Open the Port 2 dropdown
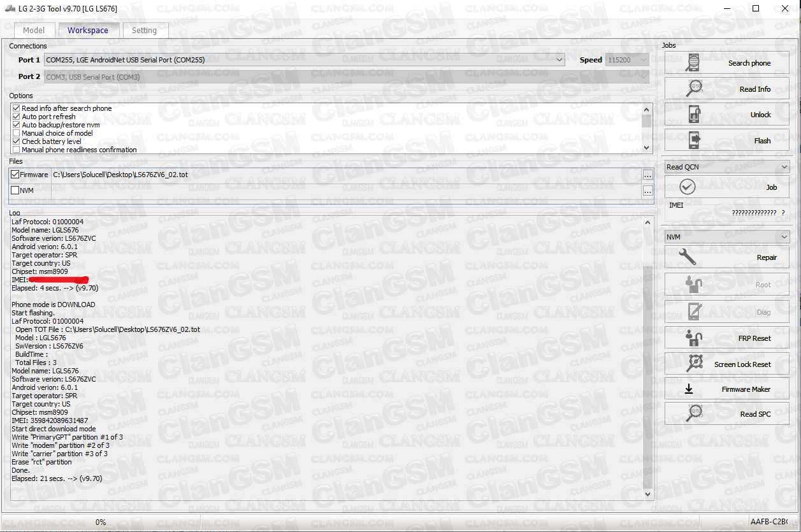 (644, 76)
